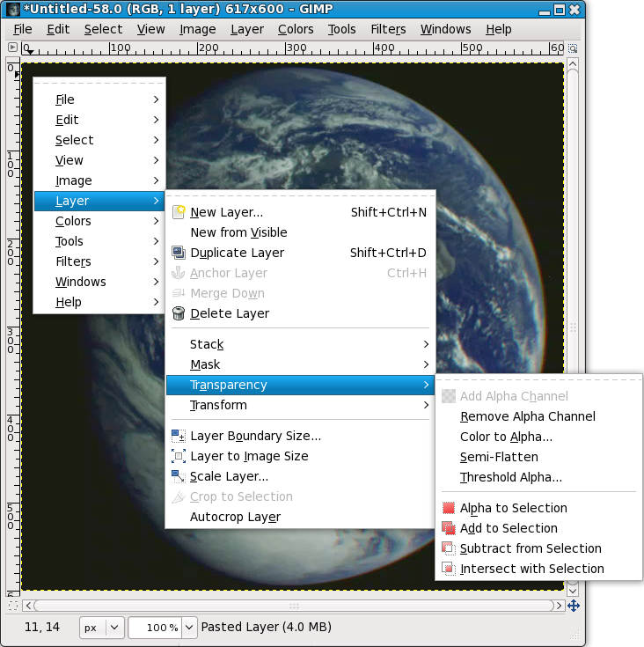Image resolution: width=644 pixels, height=647 pixels.
Task: Click the Scale Layer icon
Action: point(179,476)
